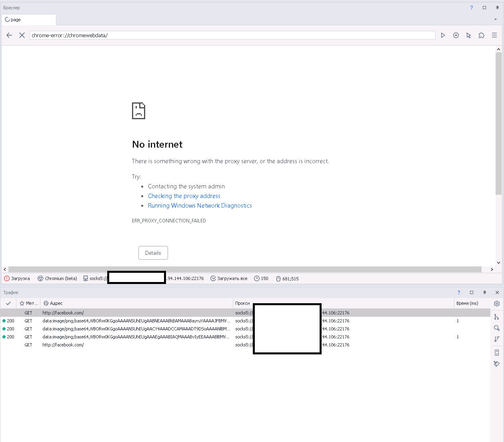Viewport: 504px width, 442px height.
Task: Maximize the Браузер panel
Action: [484, 8]
